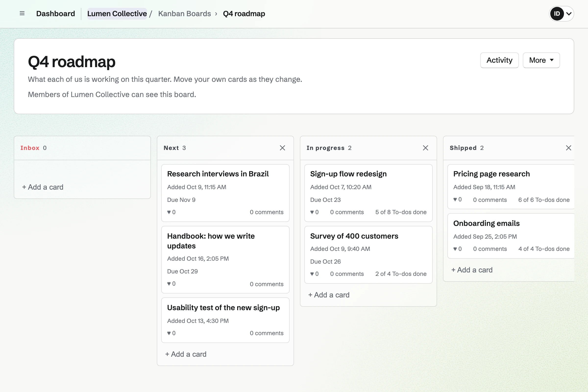Like the Pricing page research card
The image size is (588, 392).
pos(457,199)
